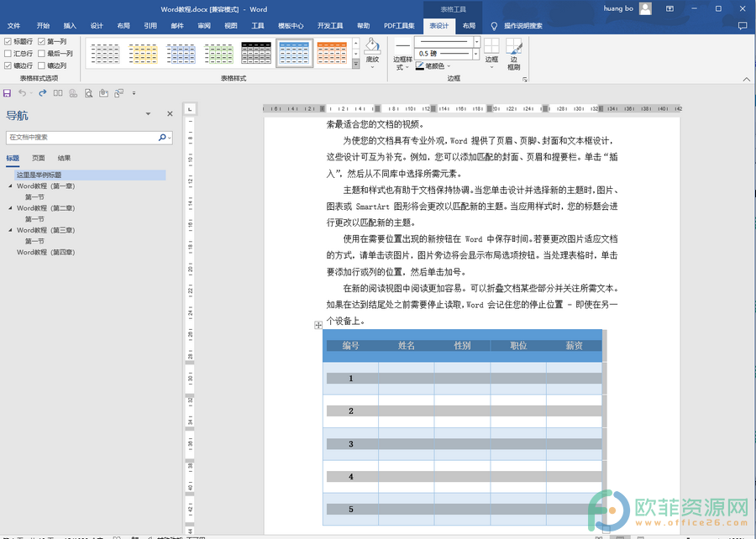
Task: Collapse the ribbon with the chevron
Action: (747, 80)
